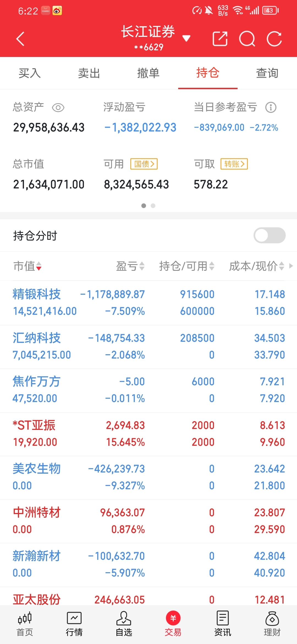This screenshot has width=297, height=644.
Task: Open the *ST亚振 holding
Action: tap(148, 434)
